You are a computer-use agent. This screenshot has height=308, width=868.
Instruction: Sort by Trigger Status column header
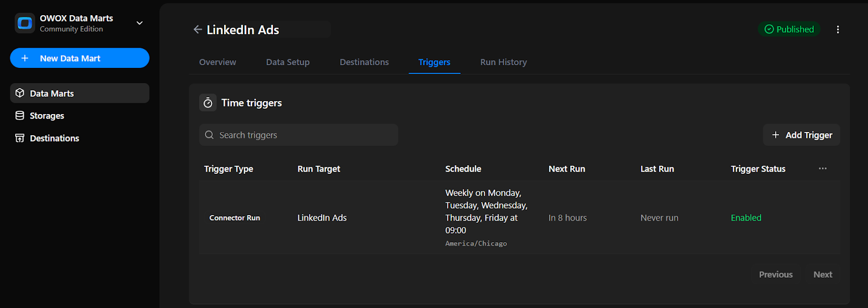pos(758,169)
